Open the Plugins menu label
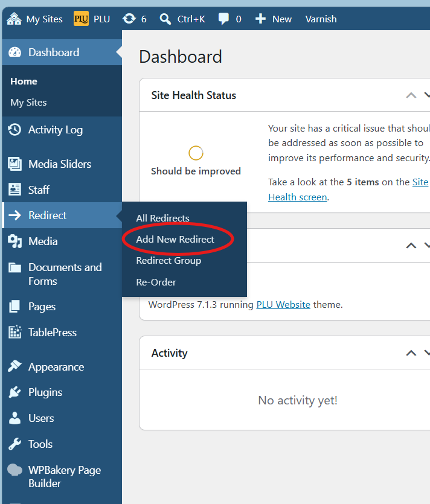This screenshot has height=504, width=430. point(45,392)
